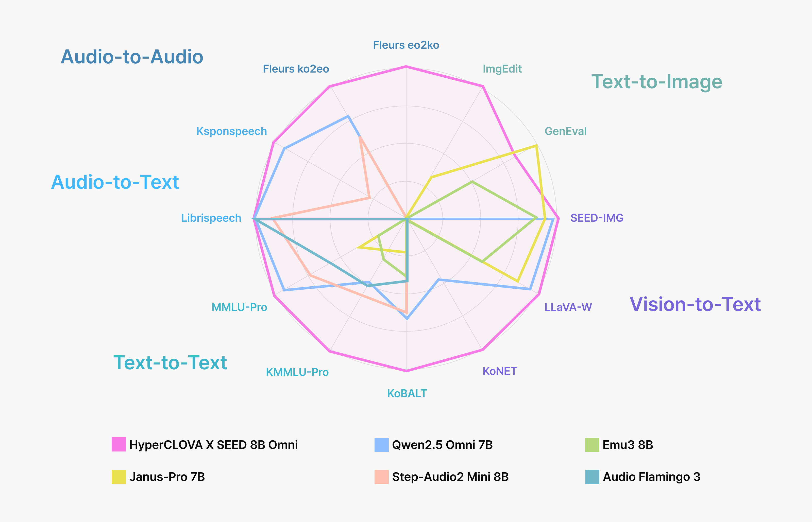Click the pink HyperCLOVA X SEED legend swatch
Image resolution: width=812 pixels, height=522 pixels.
pos(119,444)
